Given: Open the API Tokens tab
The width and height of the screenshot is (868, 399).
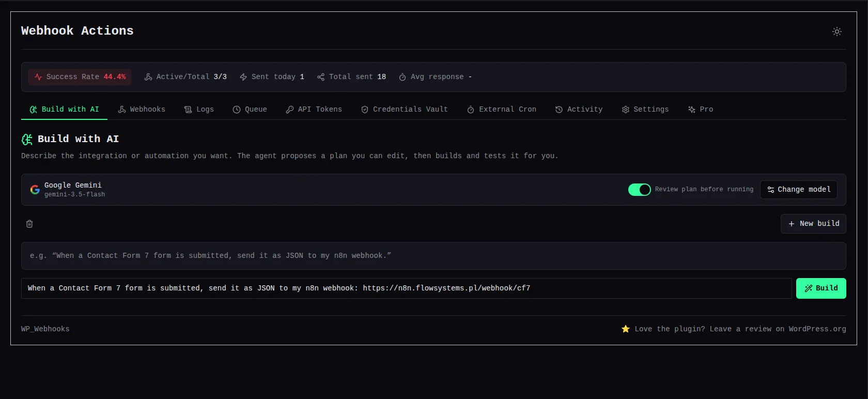Looking at the screenshot, I should [x=314, y=110].
